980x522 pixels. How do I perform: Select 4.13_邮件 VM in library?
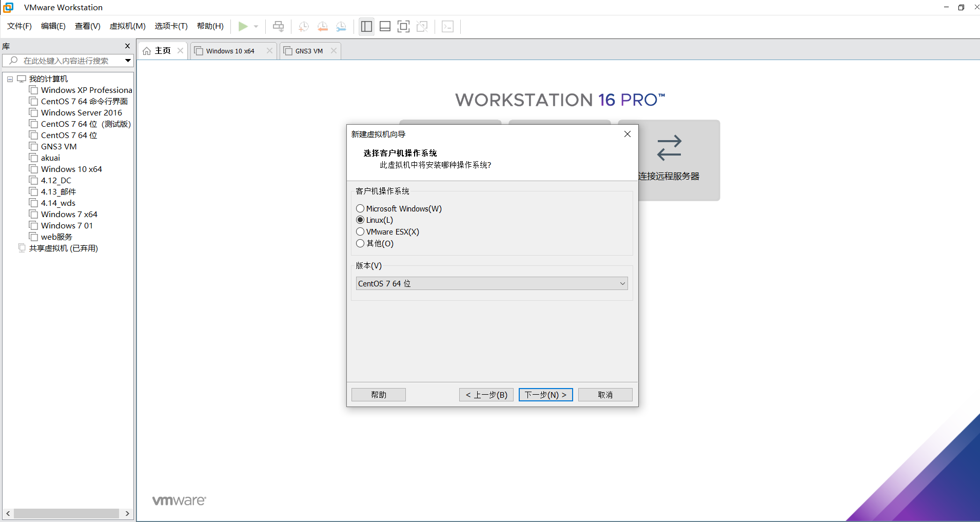click(53, 192)
